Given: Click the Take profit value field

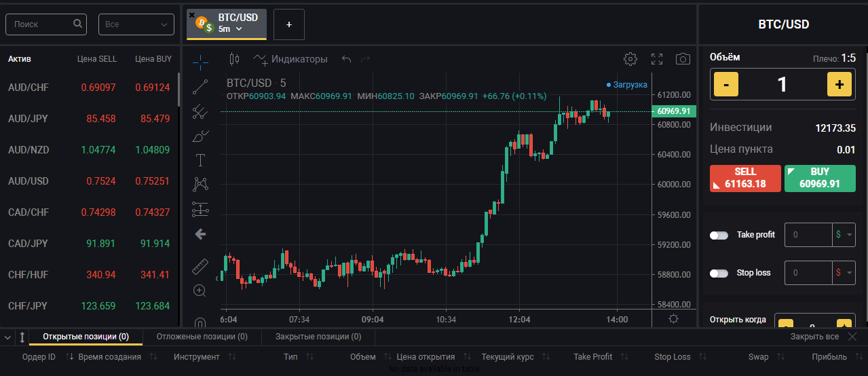Looking at the screenshot, I should tap(808, 235).
